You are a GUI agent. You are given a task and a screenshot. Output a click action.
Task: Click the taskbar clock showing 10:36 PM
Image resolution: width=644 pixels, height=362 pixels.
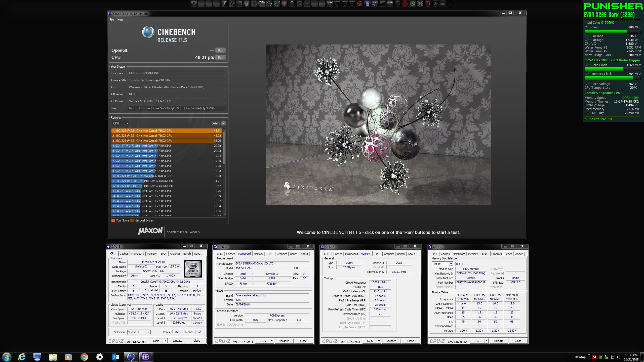[631, 357]
